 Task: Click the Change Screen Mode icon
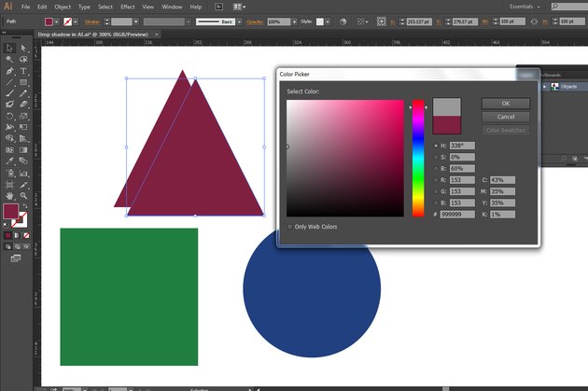pos(15,258)
